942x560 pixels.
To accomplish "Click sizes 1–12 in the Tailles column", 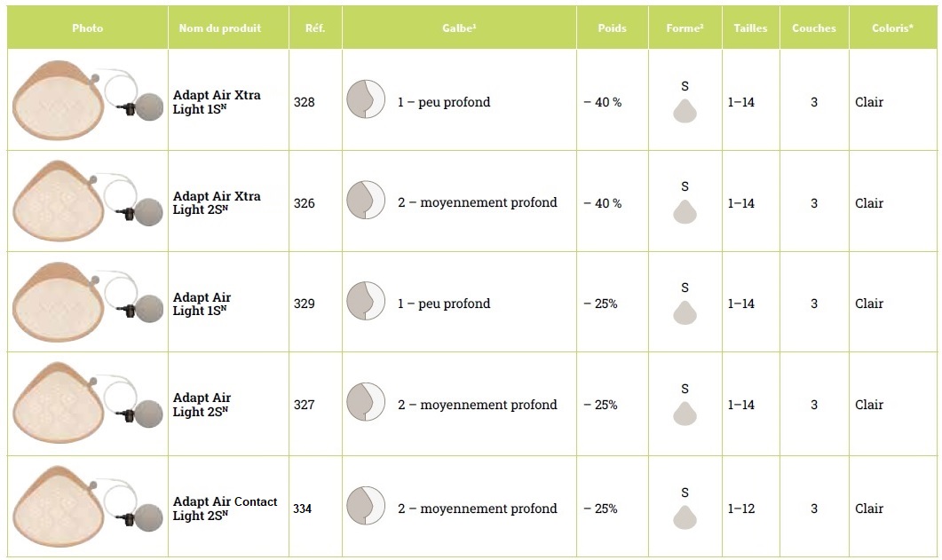I will (740, 509).
